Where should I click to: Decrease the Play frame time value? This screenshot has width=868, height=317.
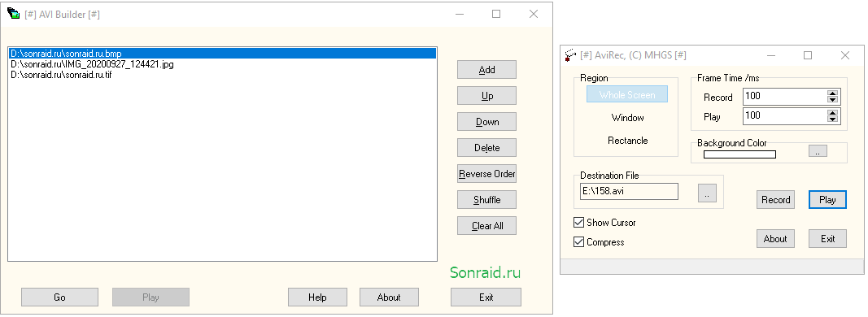[832, 119]
